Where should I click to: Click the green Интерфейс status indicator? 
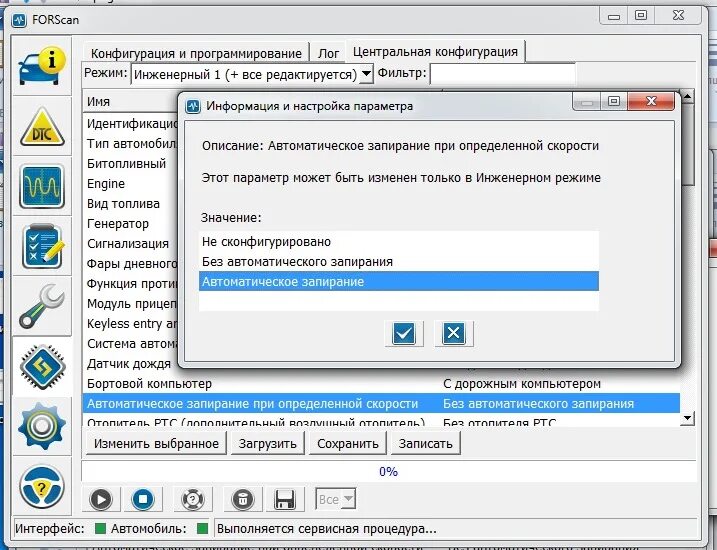tap(100, 529)
